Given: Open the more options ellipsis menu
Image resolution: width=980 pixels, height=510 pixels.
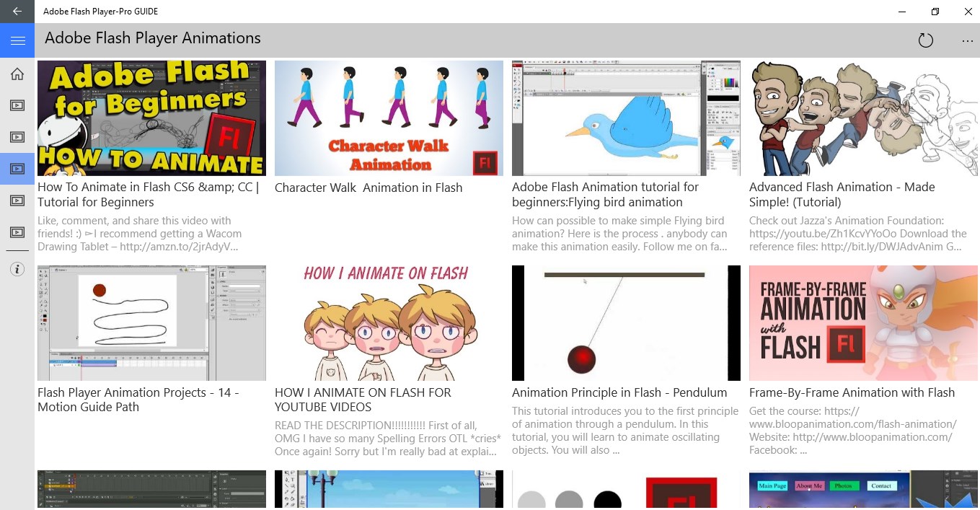Looking at the screenshot, I should point(967,40).
